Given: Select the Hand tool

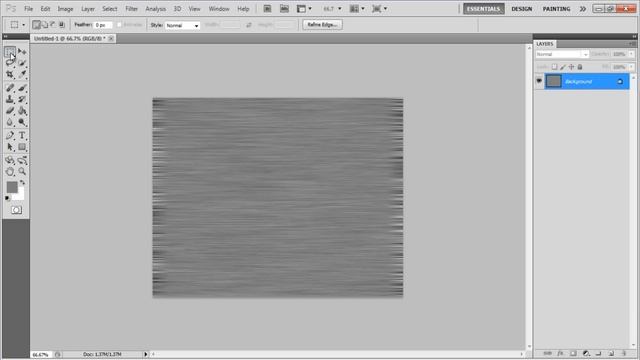Looking at the screenshot, I should (10, 171).
